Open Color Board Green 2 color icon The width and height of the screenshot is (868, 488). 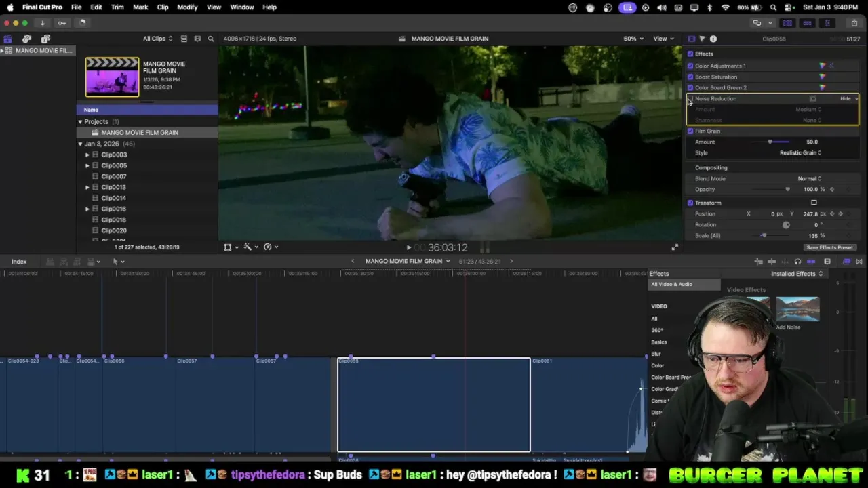pyautogui.click(x=823, y=87)
